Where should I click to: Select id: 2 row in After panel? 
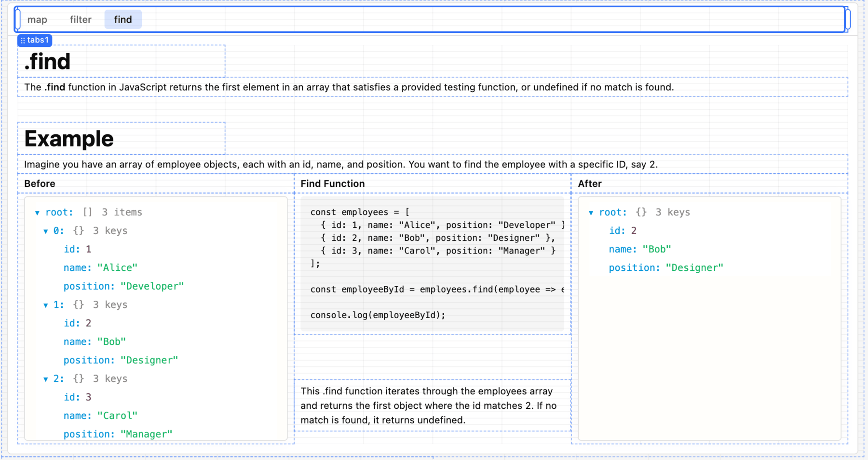[623, 231]
